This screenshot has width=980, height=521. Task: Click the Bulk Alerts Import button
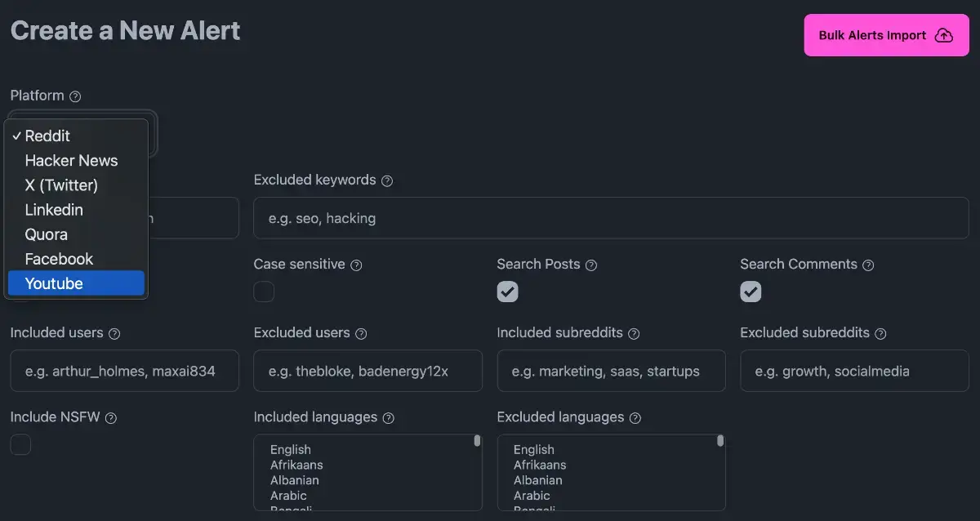(886, 35)
